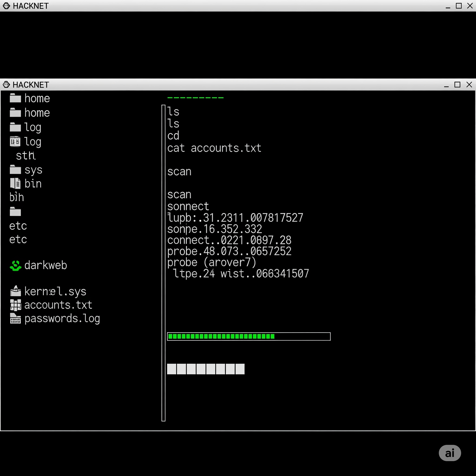Screen dimensions: 476x476
Task: Click the Hacknet logo in the back window title bar
Action: pyautogui.click(x=7, y=6)
